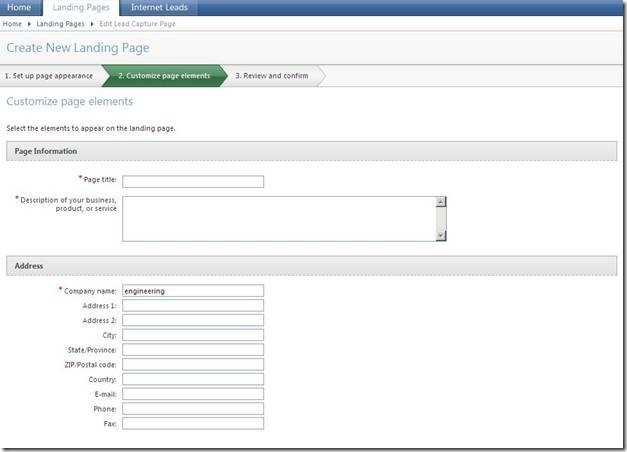Switch to the Landing Pages tab

[82, 7]
